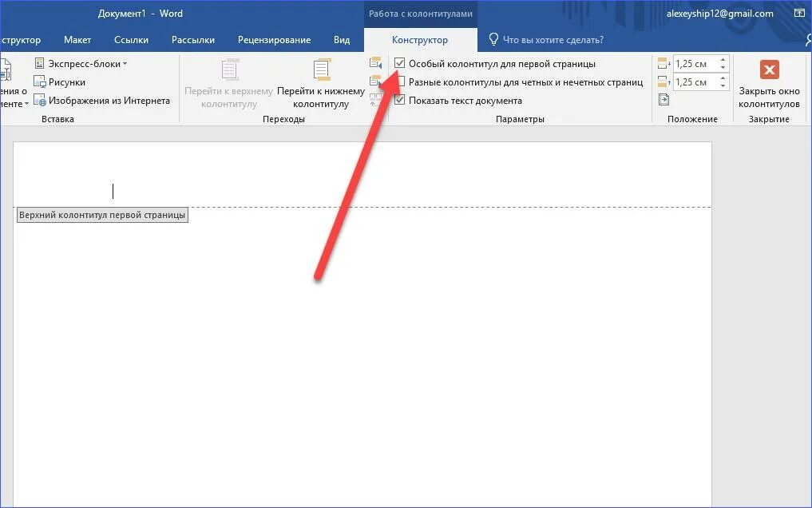Increase footer-from-bottom distance with up arrow
This screenshot has height=508, width=812.
(723, 78)
